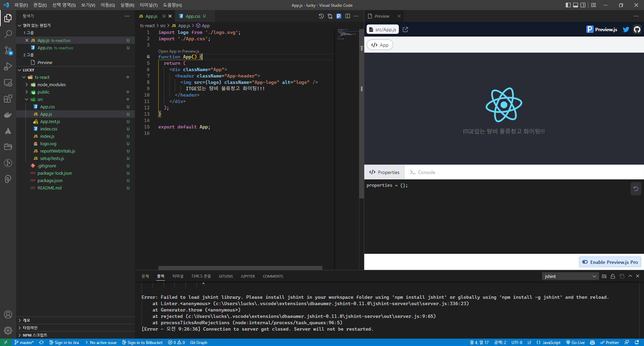Open editor more actions ellipsis
644x346 pixels.
(x=356, y=16)
